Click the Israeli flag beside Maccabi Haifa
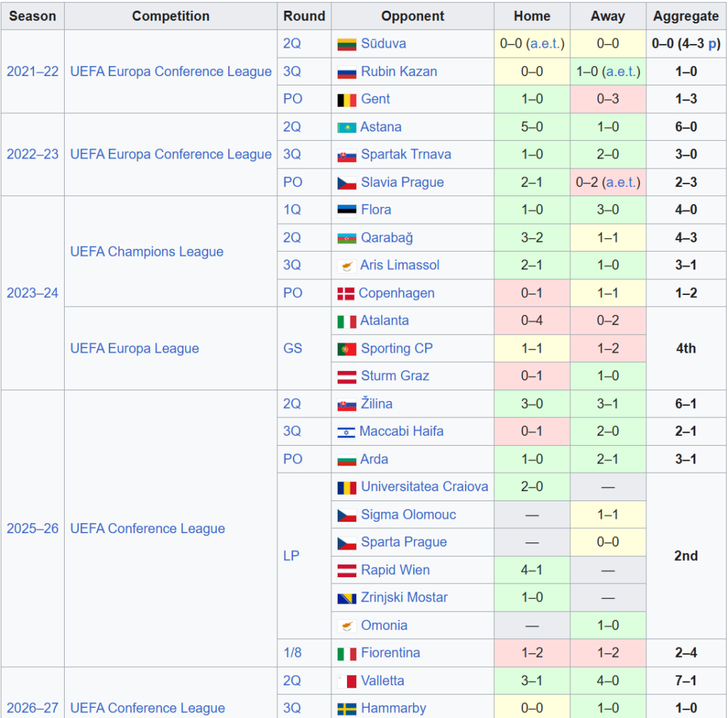This screenshot has height=718, width=728. [346, 432]
